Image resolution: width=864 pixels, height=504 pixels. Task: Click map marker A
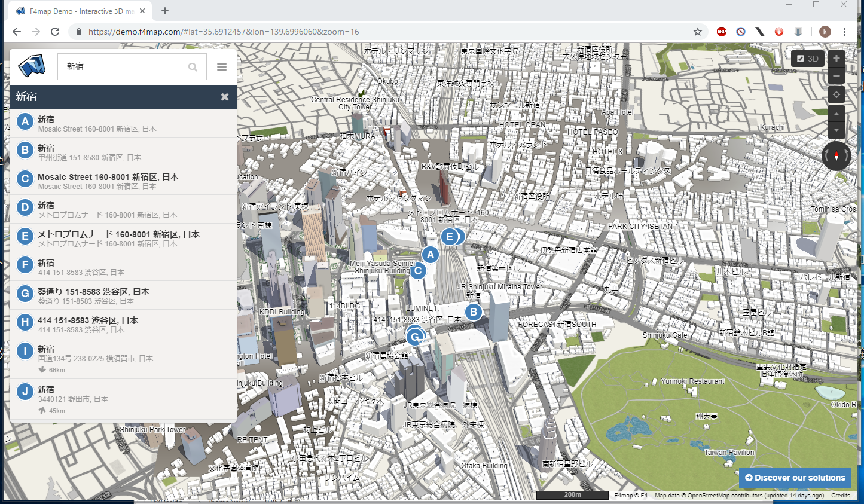pos(430,255)
